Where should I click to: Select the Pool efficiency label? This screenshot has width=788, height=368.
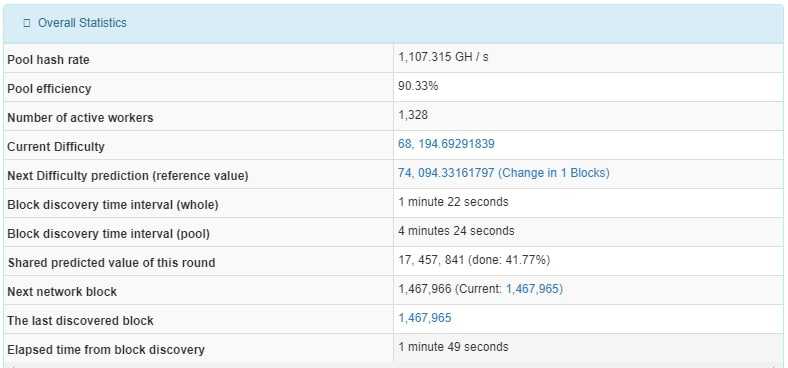click(49, 89)
